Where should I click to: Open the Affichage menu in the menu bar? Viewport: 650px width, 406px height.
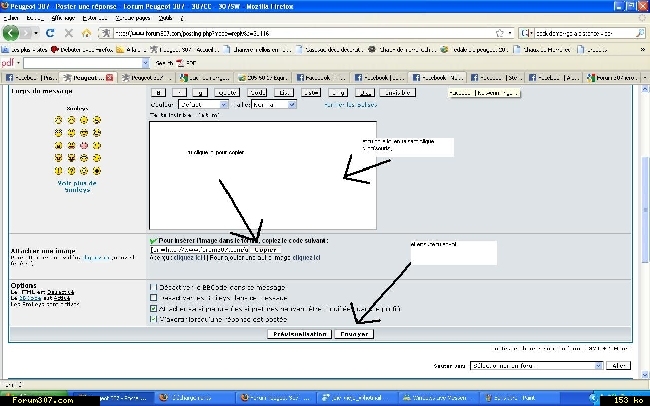click(65, 18)
